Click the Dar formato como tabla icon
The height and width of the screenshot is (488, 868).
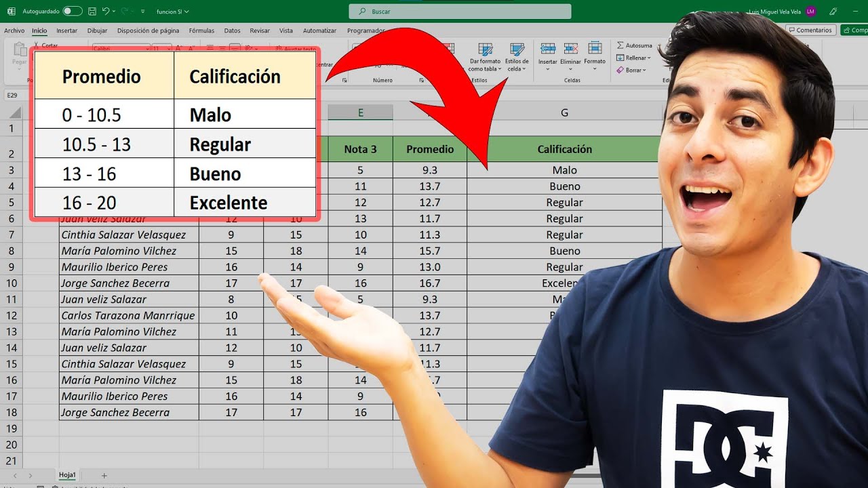click(x=485, y=49)
